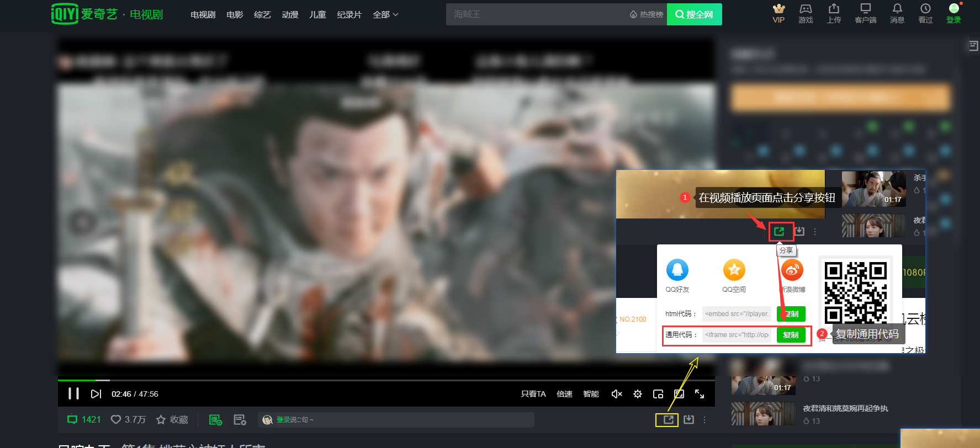Open the 倍速 playback speed menu
Image resolution: width=980 pixels, height=448 pixels.
(564, 394)
